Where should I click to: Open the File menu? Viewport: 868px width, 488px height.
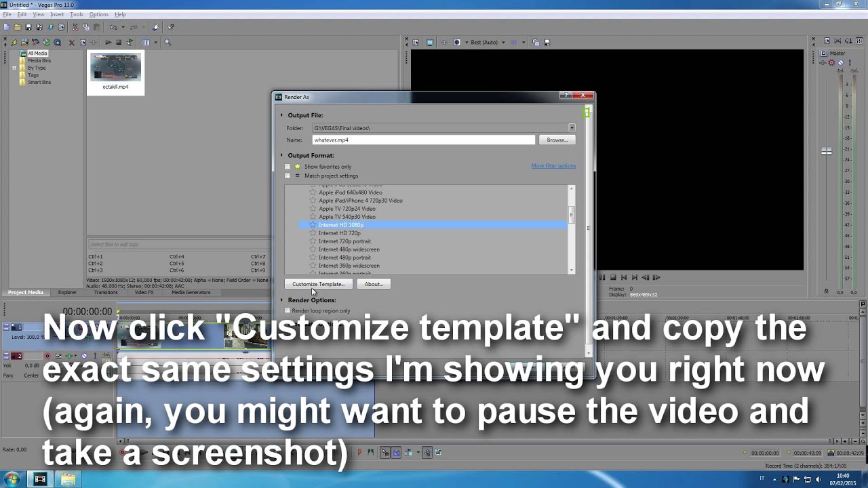(7, 14)
